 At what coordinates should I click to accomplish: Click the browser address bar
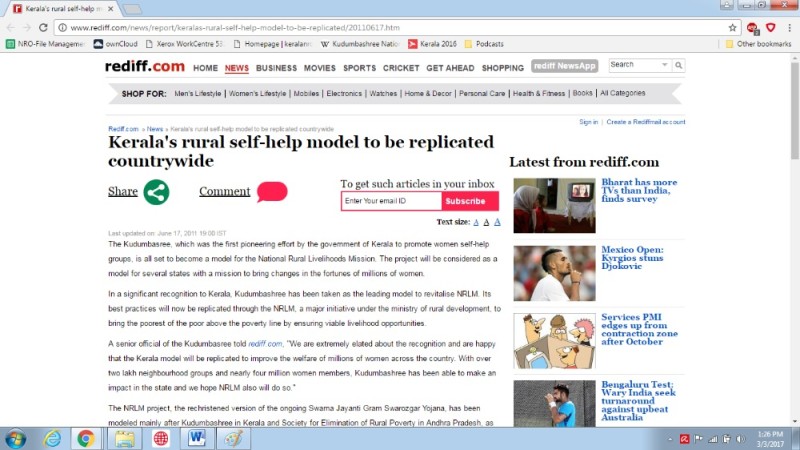click(x=393, y=28)
